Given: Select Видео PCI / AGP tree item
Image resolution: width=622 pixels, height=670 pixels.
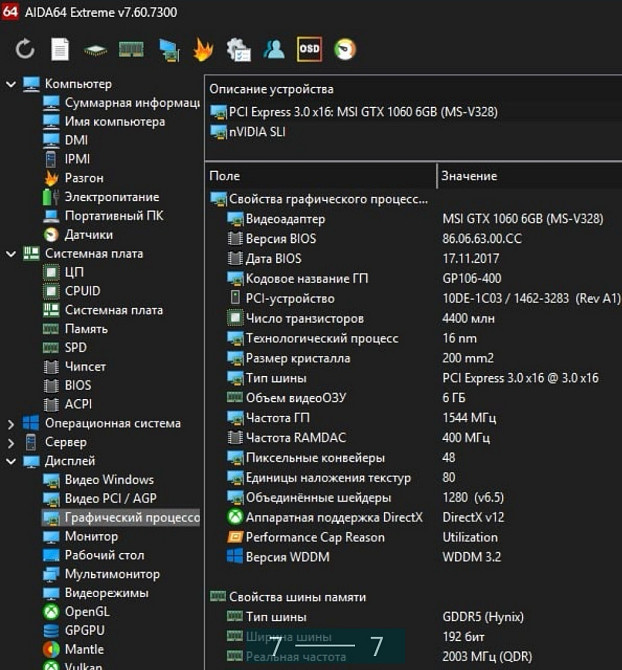Looking at the screenshot, I should pyautogui.click(x=100, y=499).
